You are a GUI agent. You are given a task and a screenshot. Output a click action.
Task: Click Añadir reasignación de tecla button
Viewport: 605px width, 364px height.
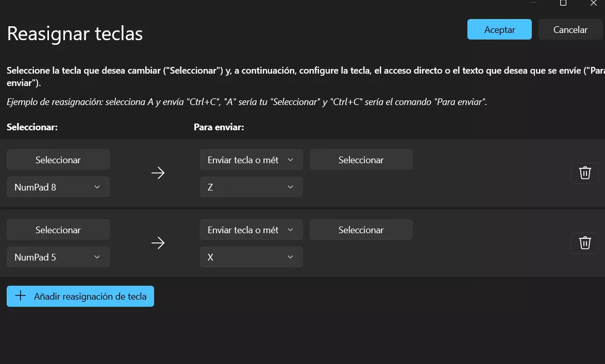(x=80, y=296)
